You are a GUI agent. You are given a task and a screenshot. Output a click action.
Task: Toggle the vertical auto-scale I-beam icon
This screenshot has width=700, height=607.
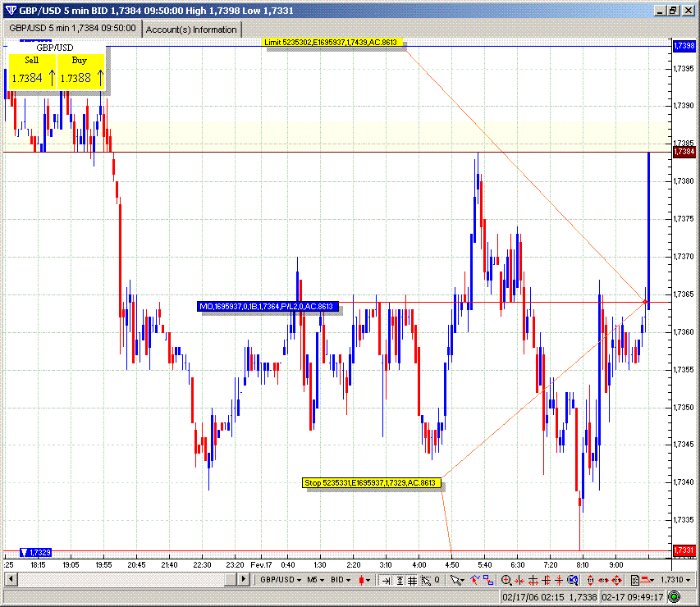pyautogui.click(x=400, y=580)
